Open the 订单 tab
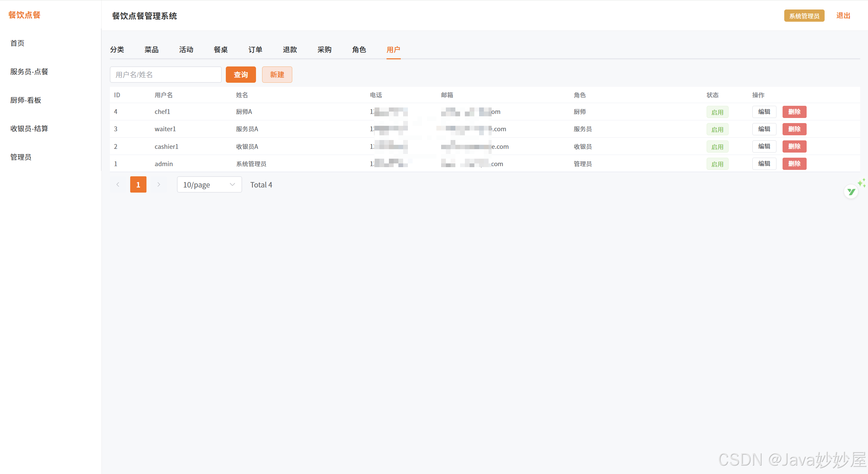Screen dimensions: 868x474 [255, 50]
